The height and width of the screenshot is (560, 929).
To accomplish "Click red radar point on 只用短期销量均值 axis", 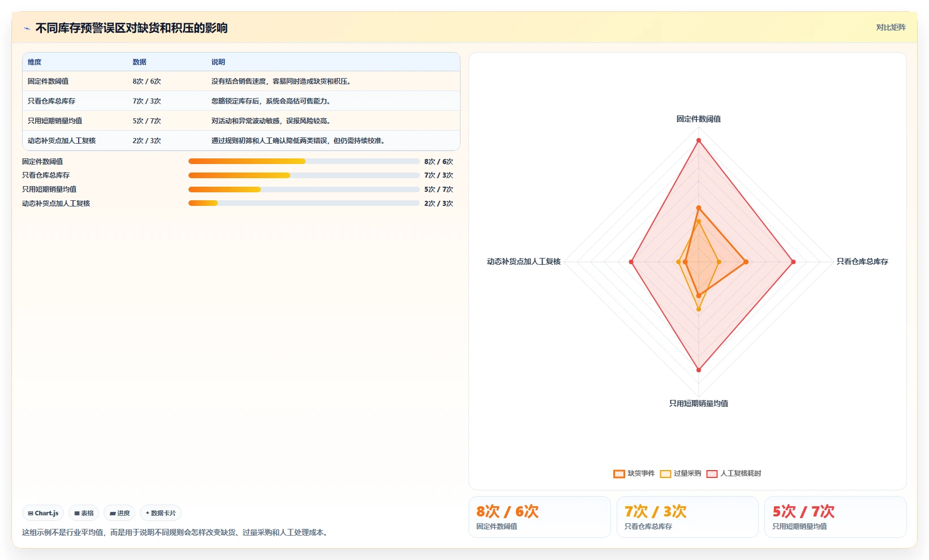I will [699, 370].
